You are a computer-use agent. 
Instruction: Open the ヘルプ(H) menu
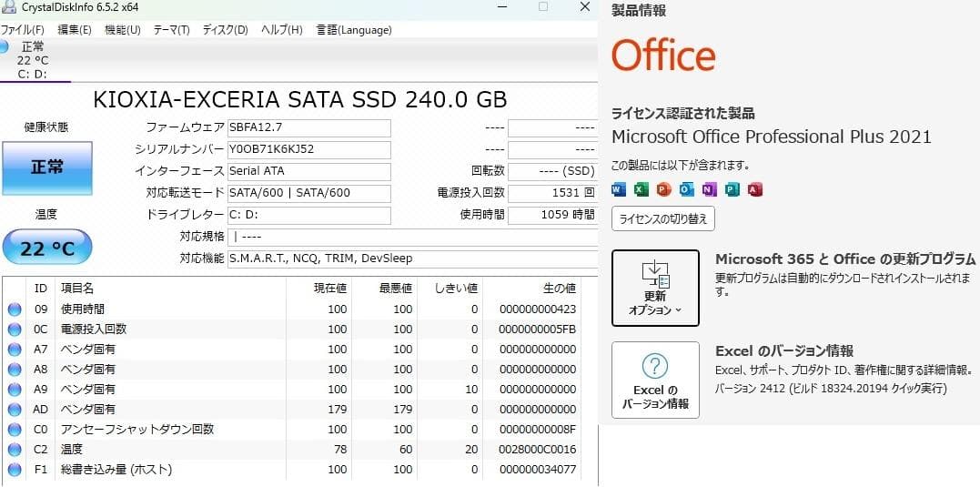(x=281, y=29)
